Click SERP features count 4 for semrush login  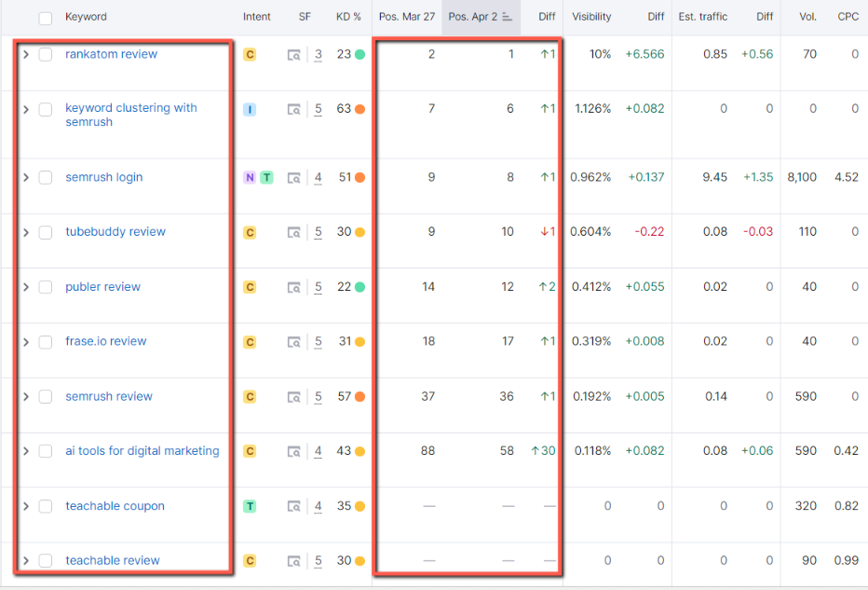pos(319,178)
